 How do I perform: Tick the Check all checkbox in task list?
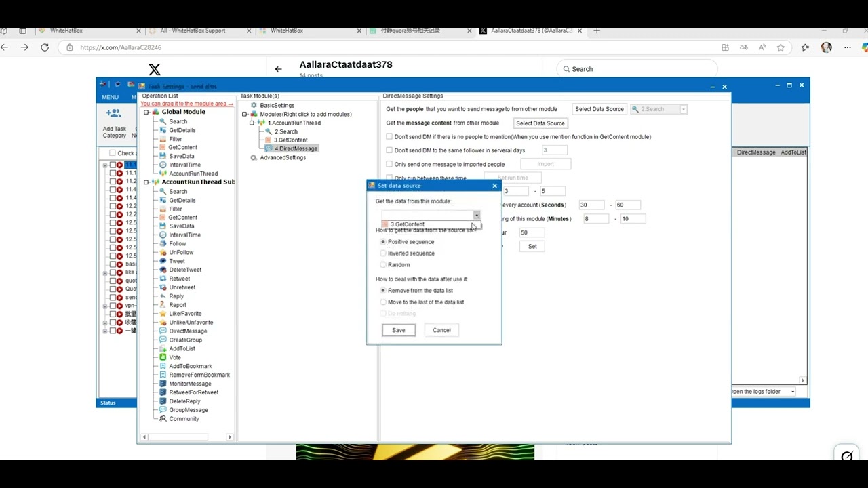(113, 153)
